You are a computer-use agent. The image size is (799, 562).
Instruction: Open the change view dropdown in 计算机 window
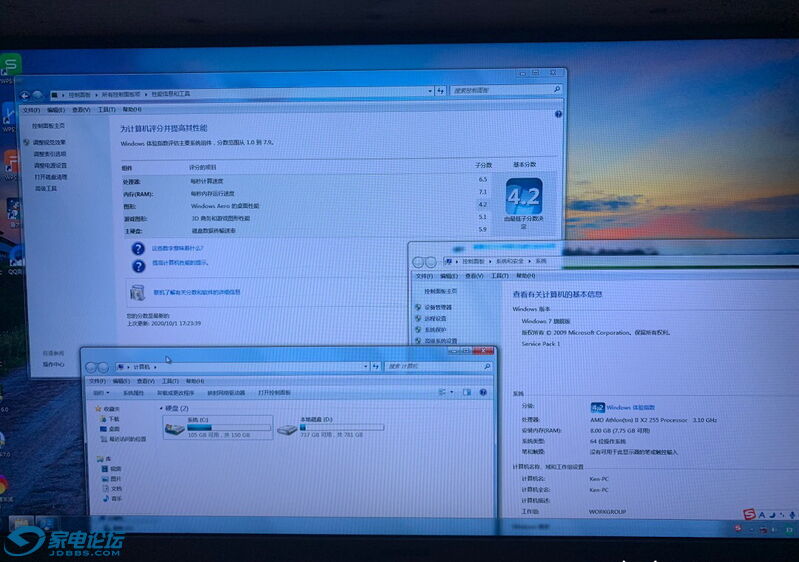click(452, 392)
